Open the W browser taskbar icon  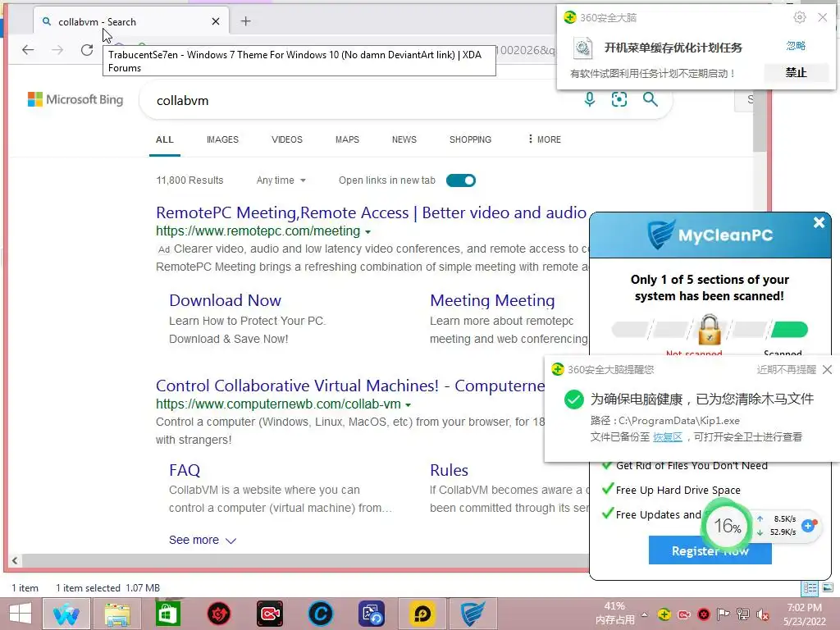[x=66, y=614]
